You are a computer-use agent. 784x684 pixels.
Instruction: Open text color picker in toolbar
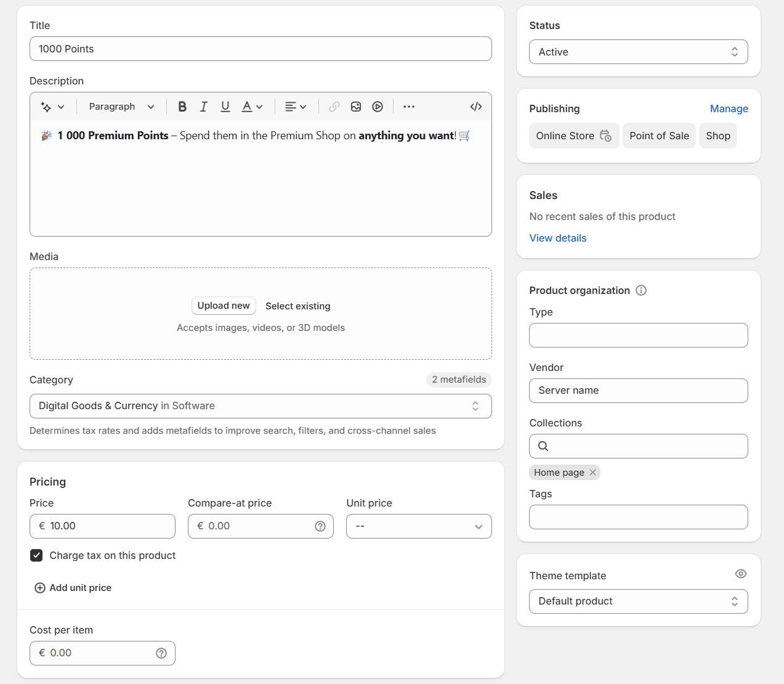click(x=252, y=107)
